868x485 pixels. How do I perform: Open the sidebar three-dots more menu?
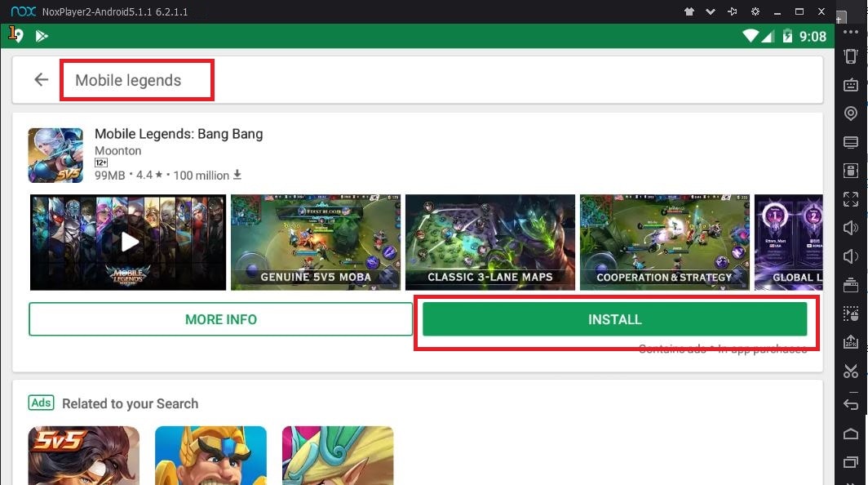pyautogui.click(x=851, y=32)
